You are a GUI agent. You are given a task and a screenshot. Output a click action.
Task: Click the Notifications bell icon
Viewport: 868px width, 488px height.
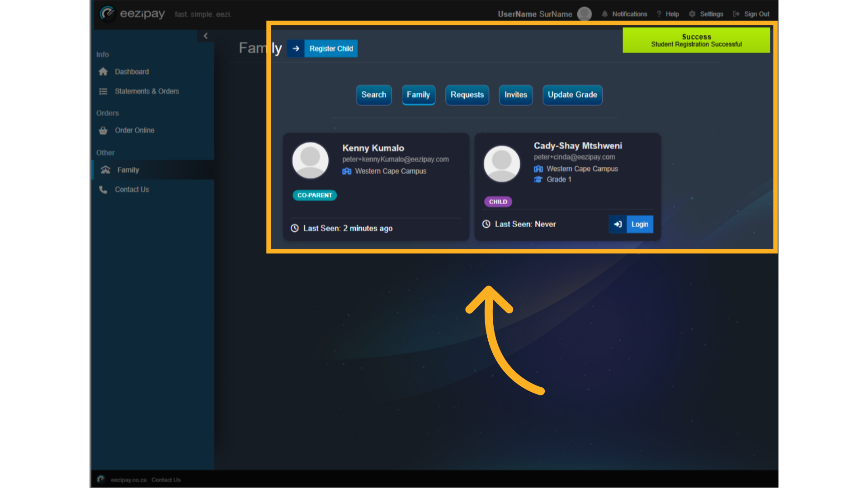[x=605, y=14]
